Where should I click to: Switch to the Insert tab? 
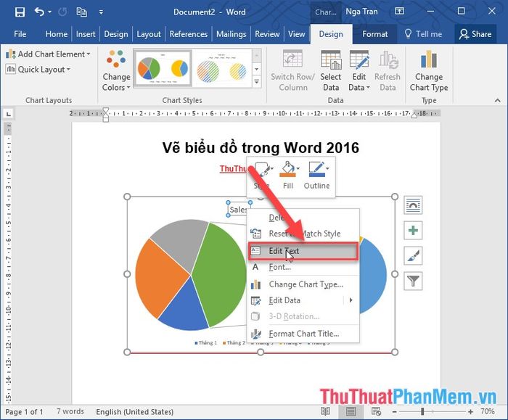point(86,34)
